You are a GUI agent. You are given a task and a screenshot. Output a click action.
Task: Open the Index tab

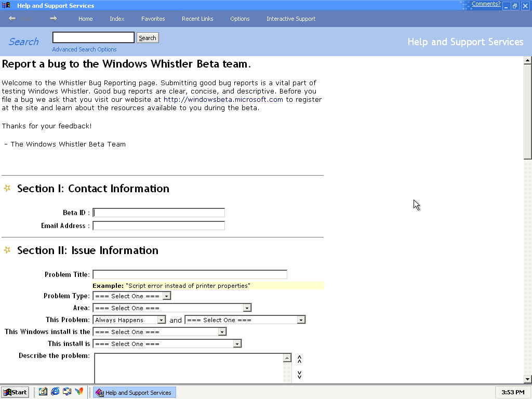tap(117, 19)
